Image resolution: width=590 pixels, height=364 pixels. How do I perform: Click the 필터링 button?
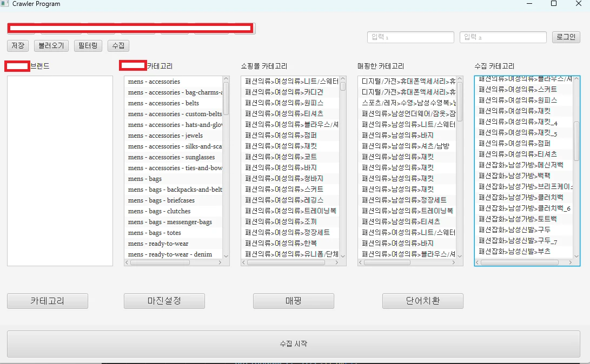[x=88, y=46]
